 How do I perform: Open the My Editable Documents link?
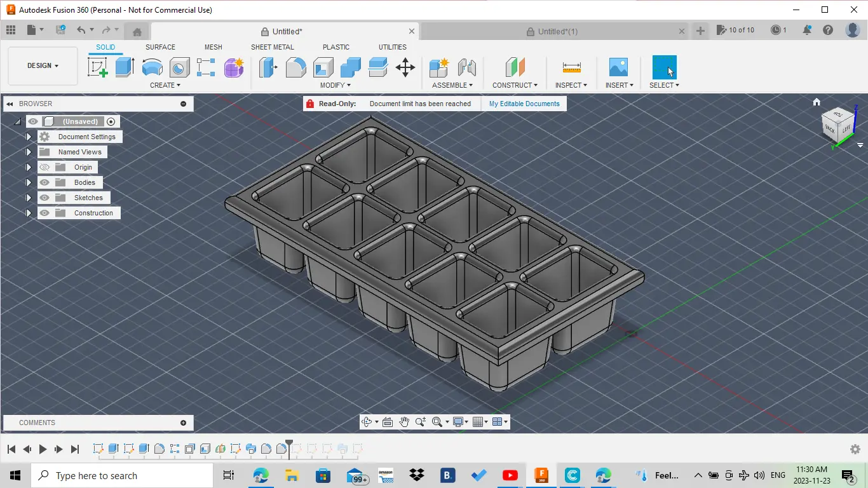(x=524, y=104)
